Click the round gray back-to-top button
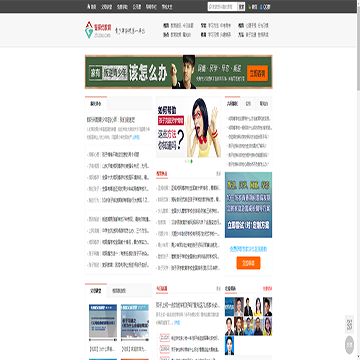 pyautogui.click(x=349, y=345)
